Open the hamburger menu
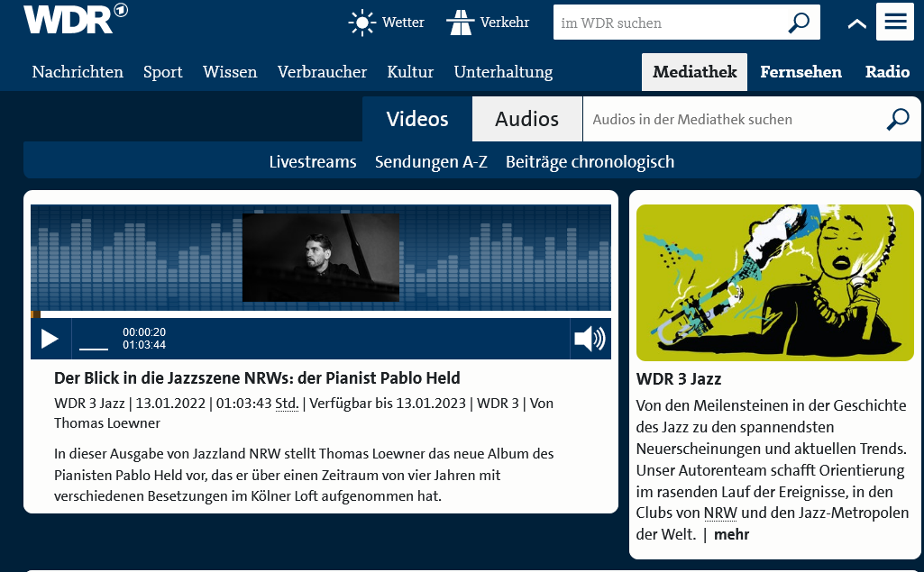 point(895,23)
